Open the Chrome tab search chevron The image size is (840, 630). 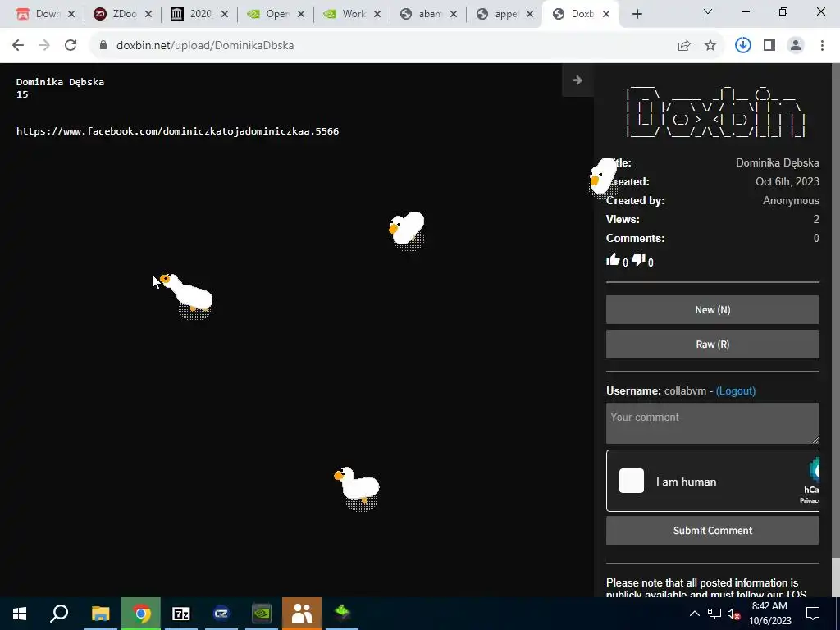pos(708,11)
